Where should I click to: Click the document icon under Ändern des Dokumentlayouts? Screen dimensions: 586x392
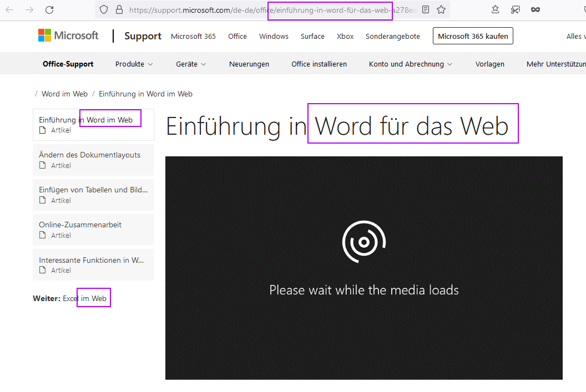[43, 165]
